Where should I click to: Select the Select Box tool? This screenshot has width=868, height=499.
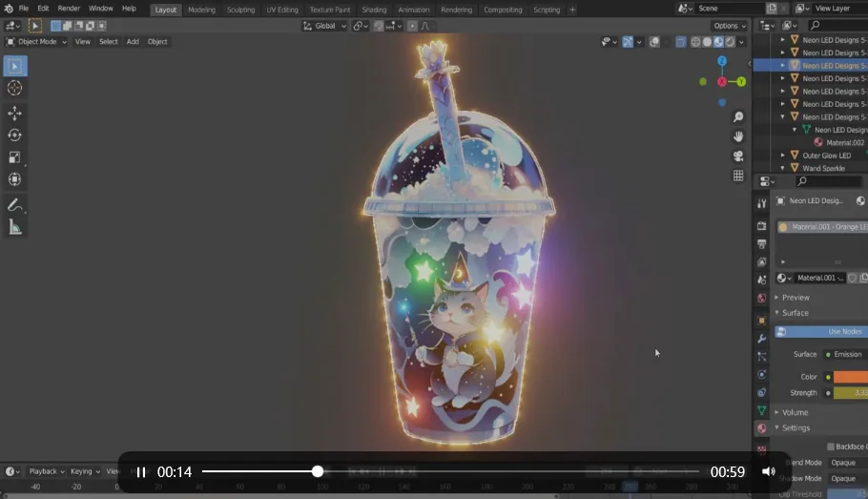(x=15, y=67)
